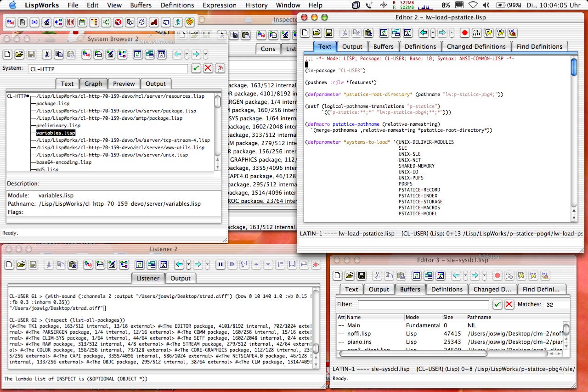The image size is (588, 392).
Task: Click the vertical scrollbar thumb in Editor 2
Action: (574, 67)
